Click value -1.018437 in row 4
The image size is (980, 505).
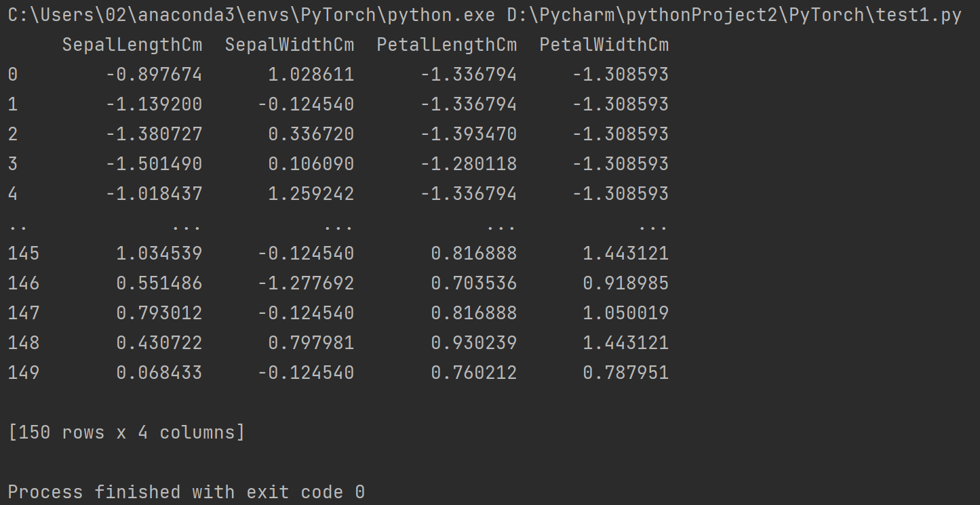click(x=154, y=194)
